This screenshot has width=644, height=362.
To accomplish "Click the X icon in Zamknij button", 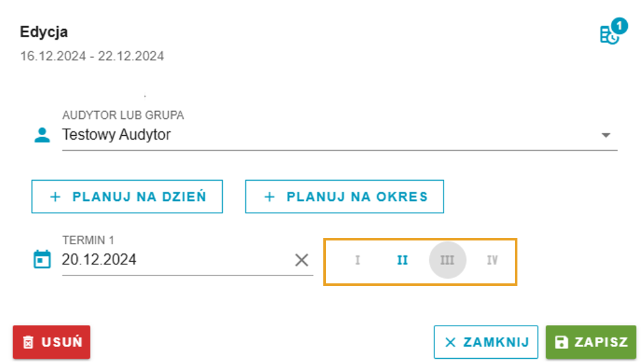I will click(x=451, y=343).
